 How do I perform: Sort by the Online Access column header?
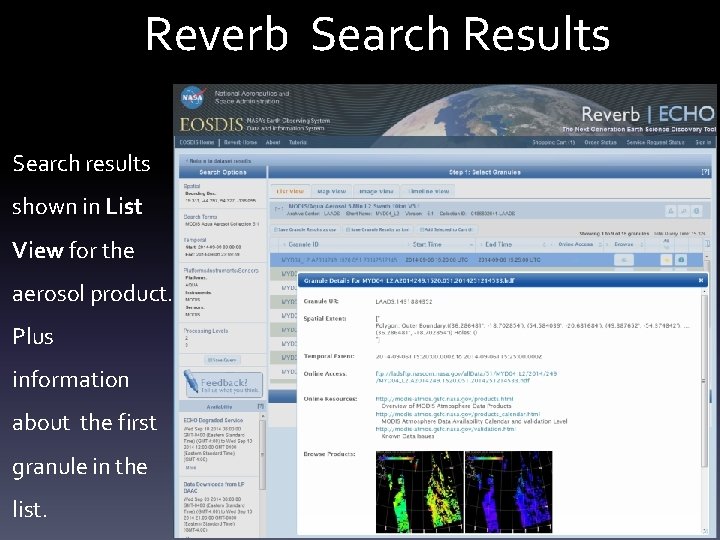tap(576, 244)
